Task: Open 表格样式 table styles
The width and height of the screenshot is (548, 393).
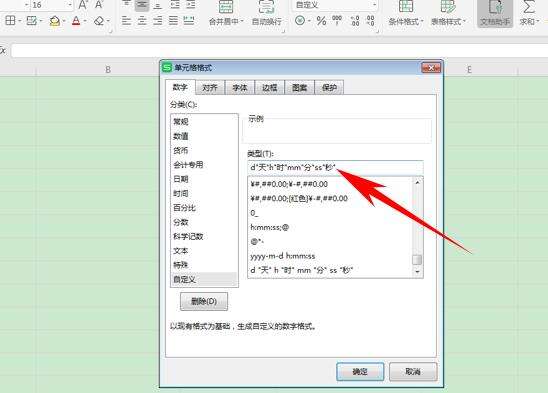Action: (448, 14)
